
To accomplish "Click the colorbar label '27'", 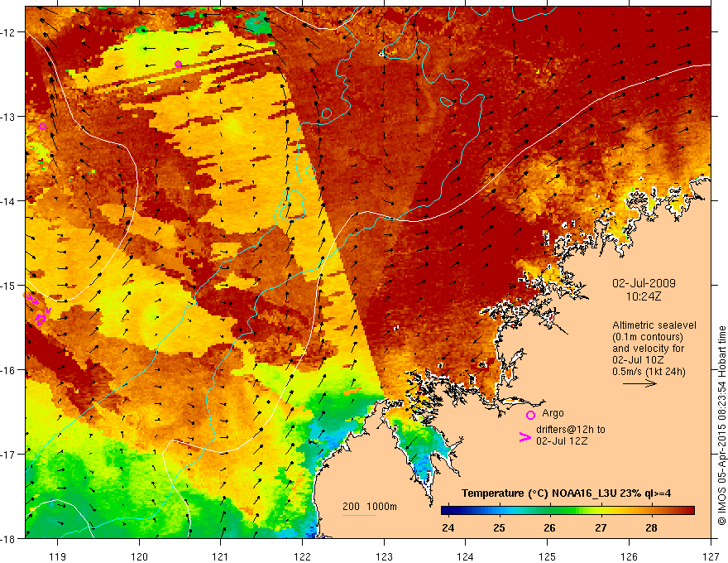I will click(x=601, y=527).
